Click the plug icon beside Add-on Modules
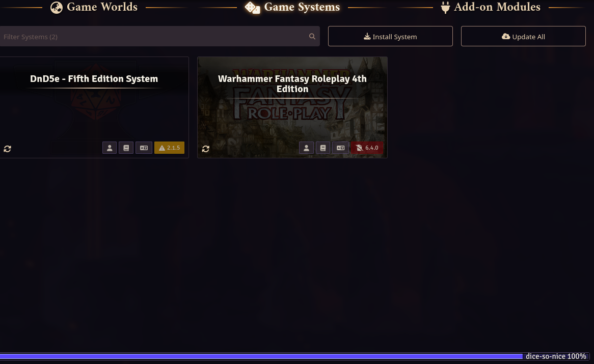This screenshot has height=364, width=594. pos(445,7)
